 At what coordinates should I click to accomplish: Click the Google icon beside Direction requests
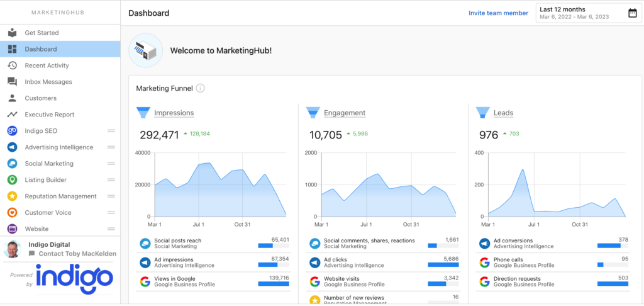coord(485,281)
